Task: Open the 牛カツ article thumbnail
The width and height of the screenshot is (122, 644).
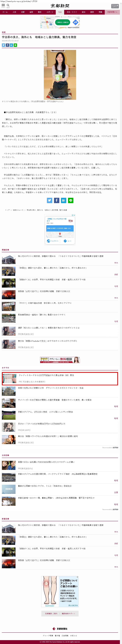Action: 8,306
